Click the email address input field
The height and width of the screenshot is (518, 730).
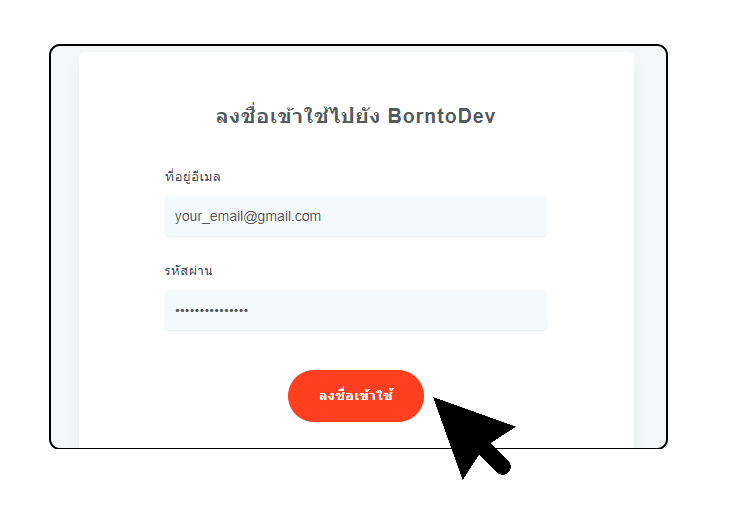[x=356, y=216]
